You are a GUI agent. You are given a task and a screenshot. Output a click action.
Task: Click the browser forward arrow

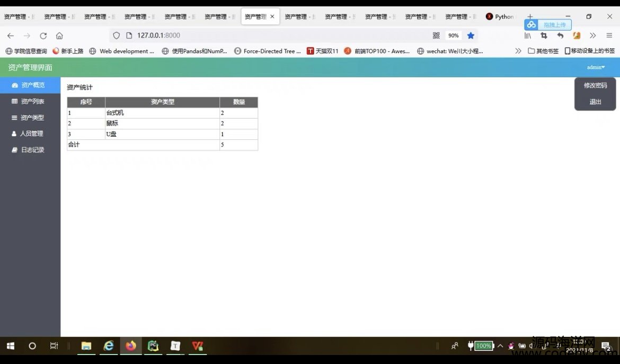click(x=27, y=35)
